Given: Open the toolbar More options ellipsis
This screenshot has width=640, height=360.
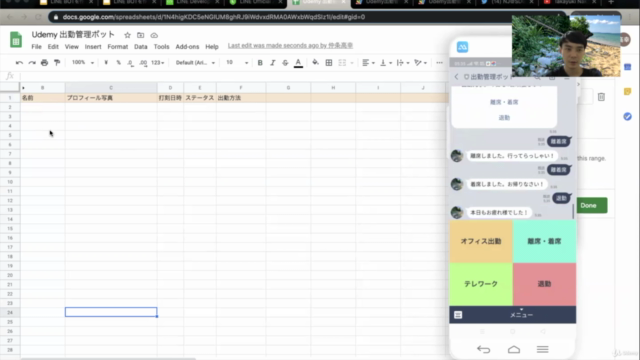Looking at the screenshot, I should click(439, 63).
